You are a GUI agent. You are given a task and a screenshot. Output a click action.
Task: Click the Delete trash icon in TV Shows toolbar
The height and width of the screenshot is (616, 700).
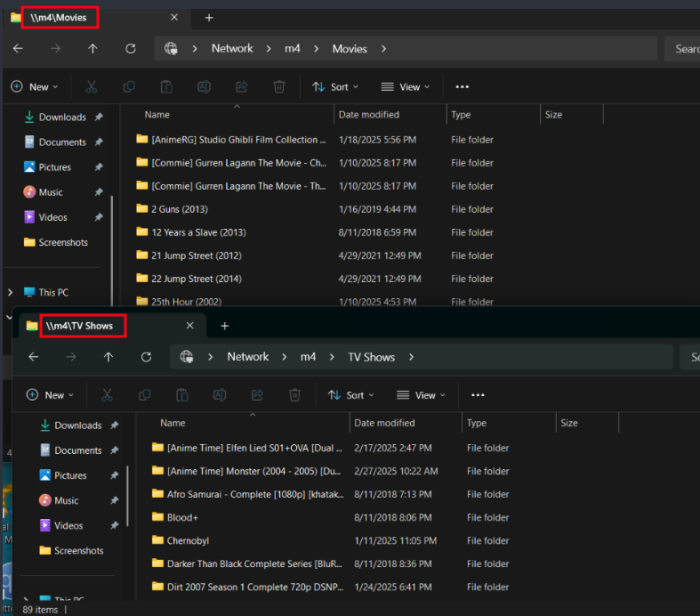click(294, 395)
